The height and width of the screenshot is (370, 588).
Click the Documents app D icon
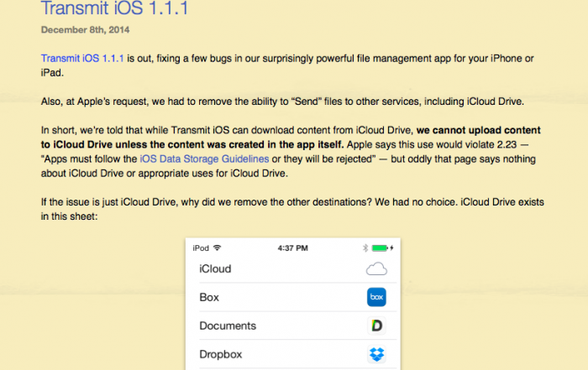point(376,326)
